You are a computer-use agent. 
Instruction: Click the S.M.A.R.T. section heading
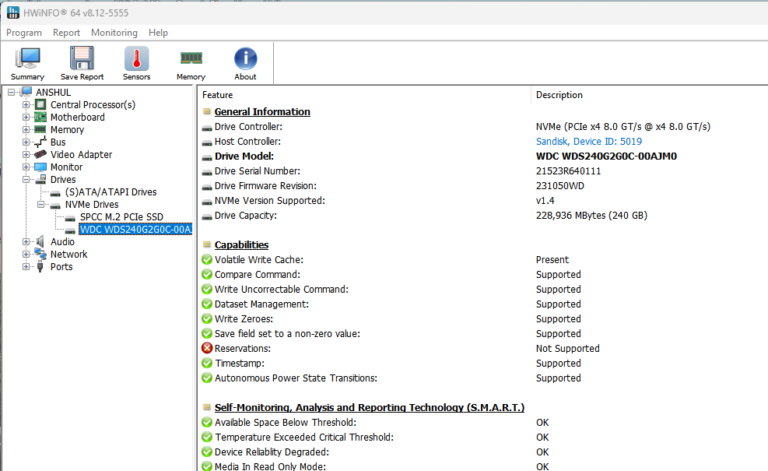[369, 407]
